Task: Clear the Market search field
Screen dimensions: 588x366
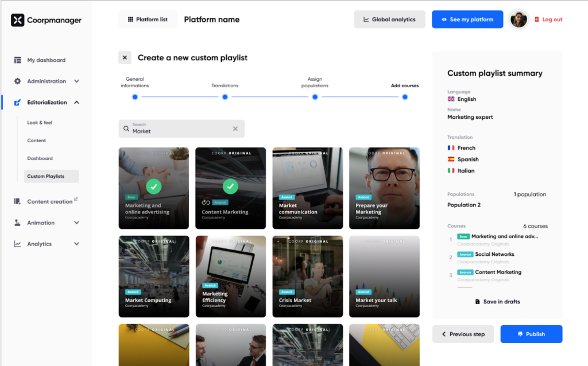Action: [x=235, y=129]
